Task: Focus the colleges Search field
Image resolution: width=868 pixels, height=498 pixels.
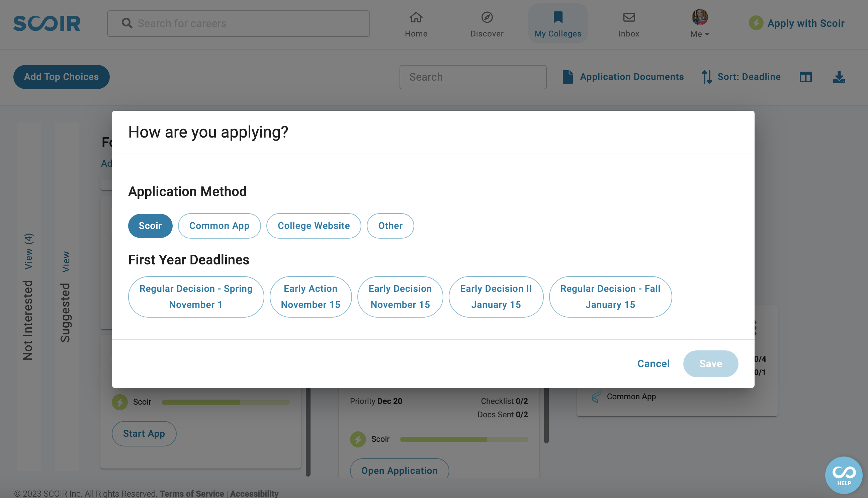Action: click(473, 77)
